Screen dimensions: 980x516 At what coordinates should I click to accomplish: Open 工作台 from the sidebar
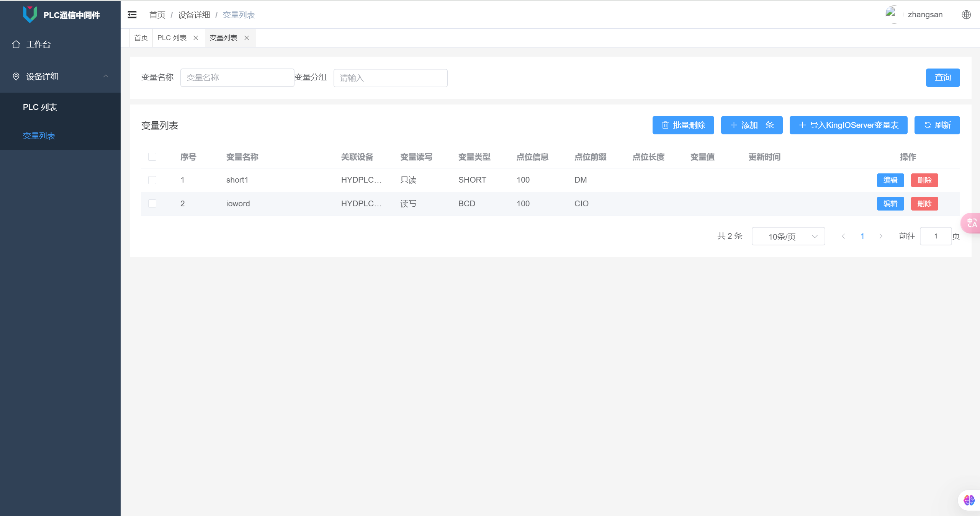pyautogui.click(x=38, y=44)
